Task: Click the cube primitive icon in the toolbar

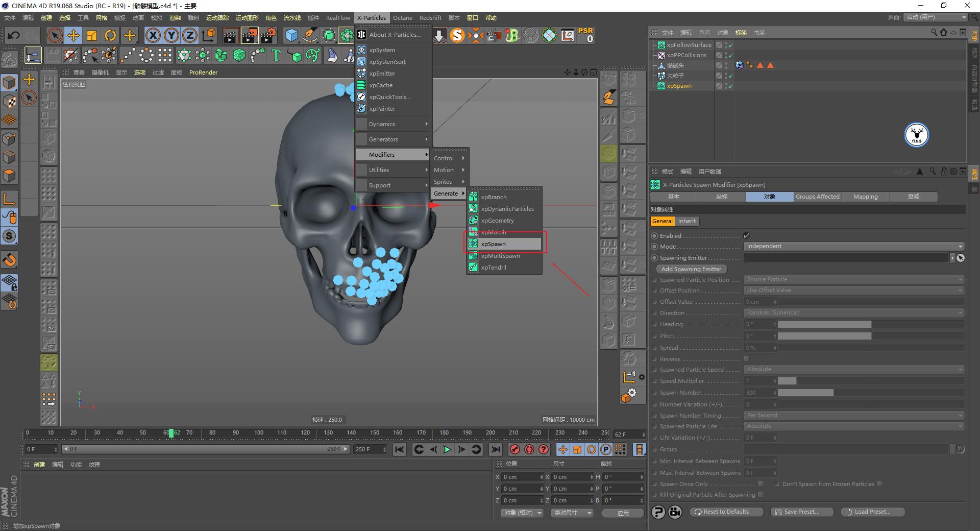Action: (291, 35)
